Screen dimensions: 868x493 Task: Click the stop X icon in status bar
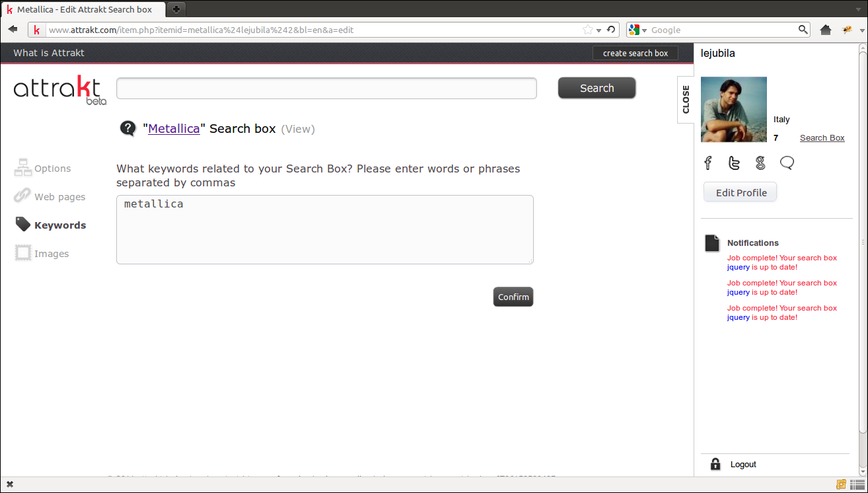[10, 484]
